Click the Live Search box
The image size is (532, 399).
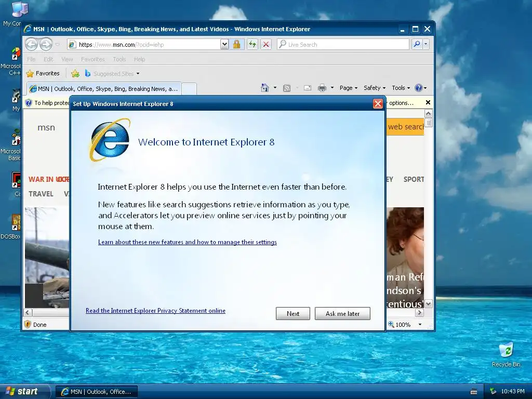343,45
